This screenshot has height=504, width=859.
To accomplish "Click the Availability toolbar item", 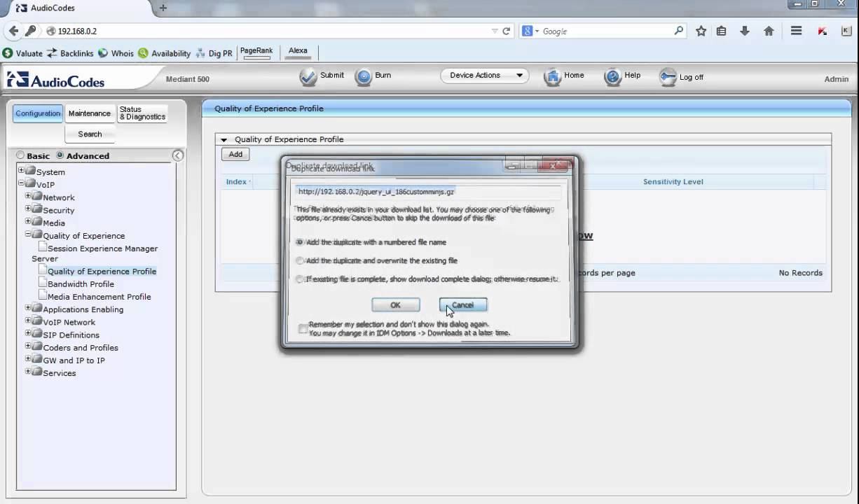I will pos(164,53).
